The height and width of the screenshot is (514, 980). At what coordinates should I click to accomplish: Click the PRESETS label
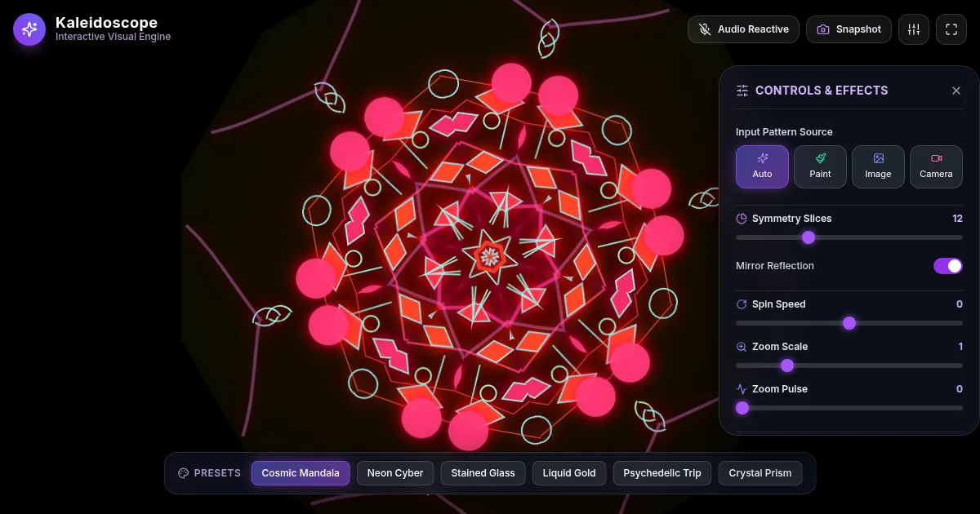point(217,473)
